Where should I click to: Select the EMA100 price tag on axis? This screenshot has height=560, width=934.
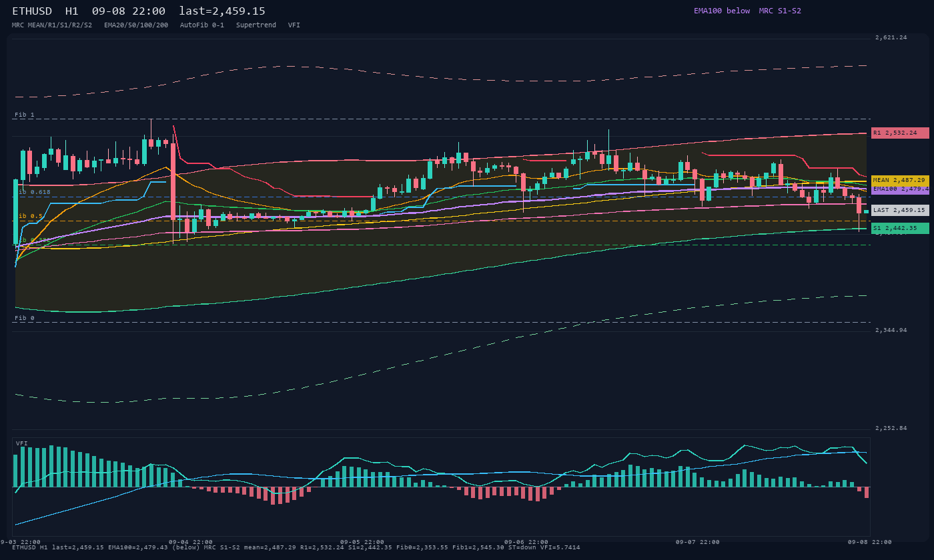click(x=900, y=189)
